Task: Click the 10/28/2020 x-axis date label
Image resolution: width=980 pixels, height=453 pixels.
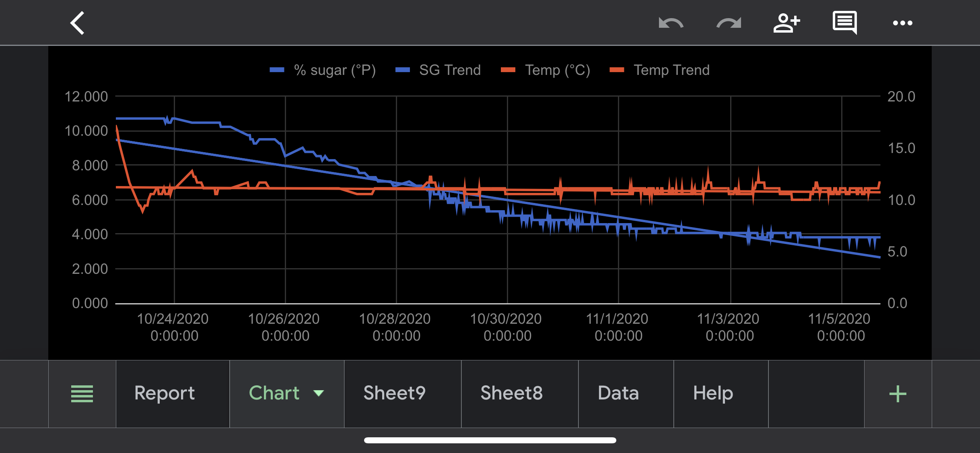Action: [395, 327]
